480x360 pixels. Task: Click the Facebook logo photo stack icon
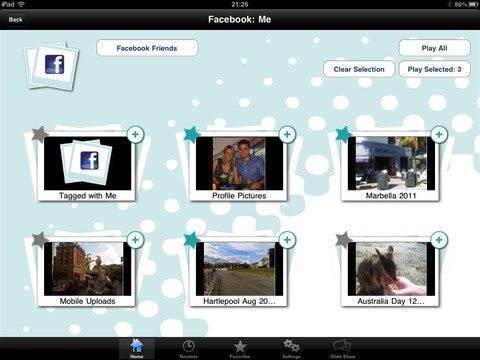(52, 66)
